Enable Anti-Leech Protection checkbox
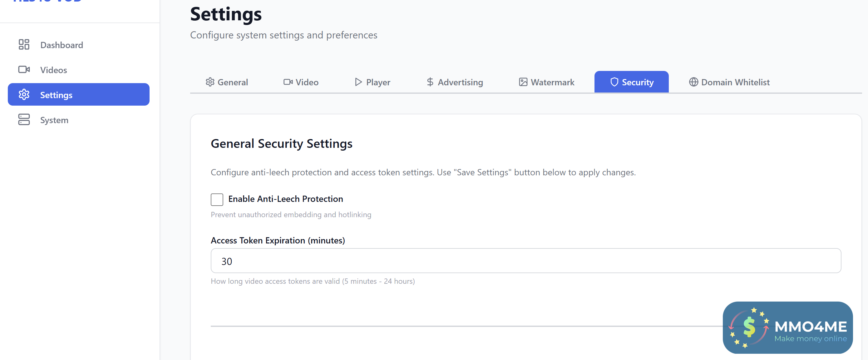The height and width of the screenshot is (360, 868). pos(217,199)
